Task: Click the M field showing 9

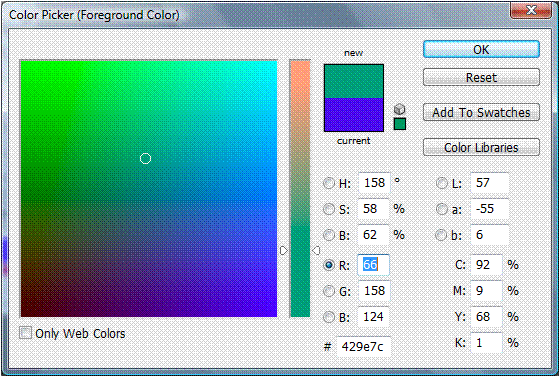Action: tap(486, 291)
